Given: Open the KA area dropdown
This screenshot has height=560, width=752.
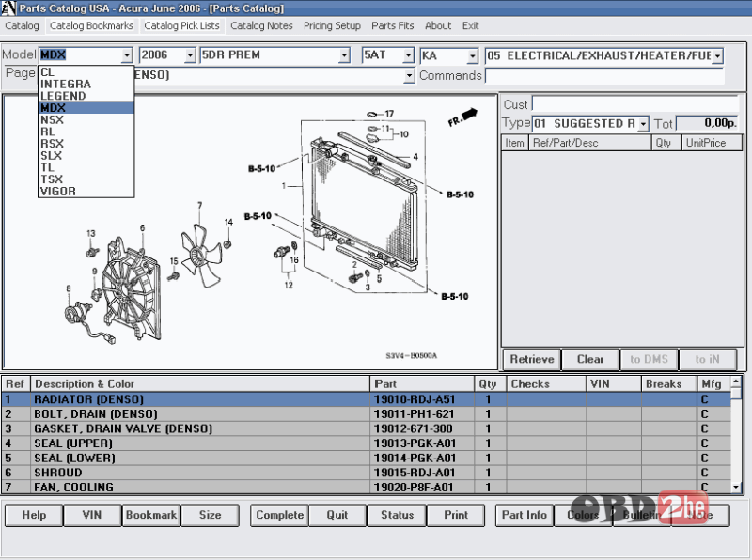Looking at the screenshot, I should (473, 56).
